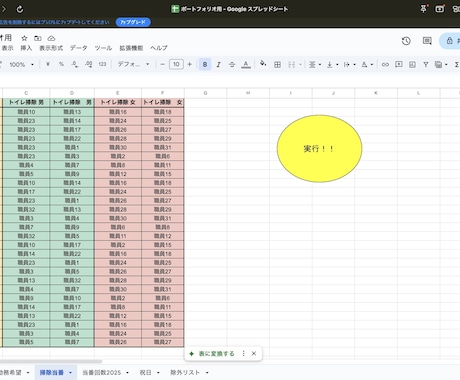This screenshot has height=380, width=460.
Task: Toggle strikethrough formatting
Action: [x=232, y=64]
